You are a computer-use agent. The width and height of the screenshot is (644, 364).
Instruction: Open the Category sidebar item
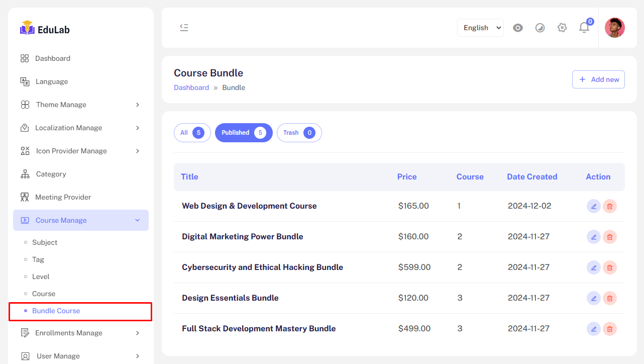(x=51, y=174)
